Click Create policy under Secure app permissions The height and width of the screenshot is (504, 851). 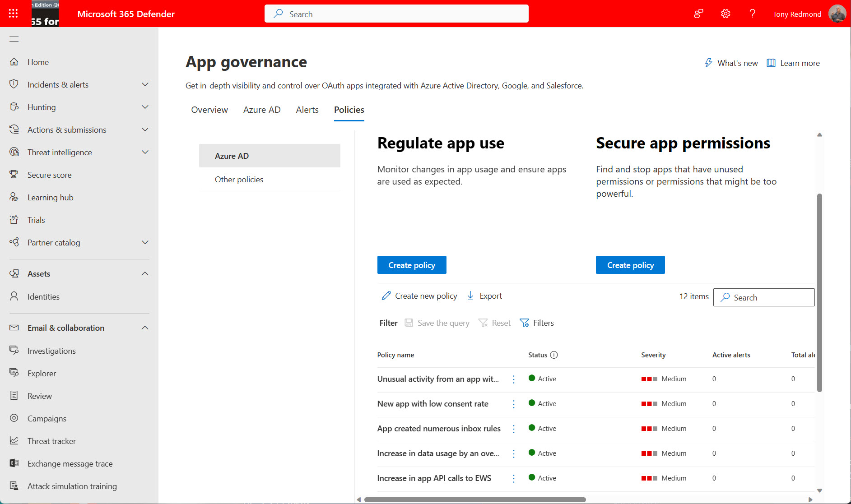630,265
